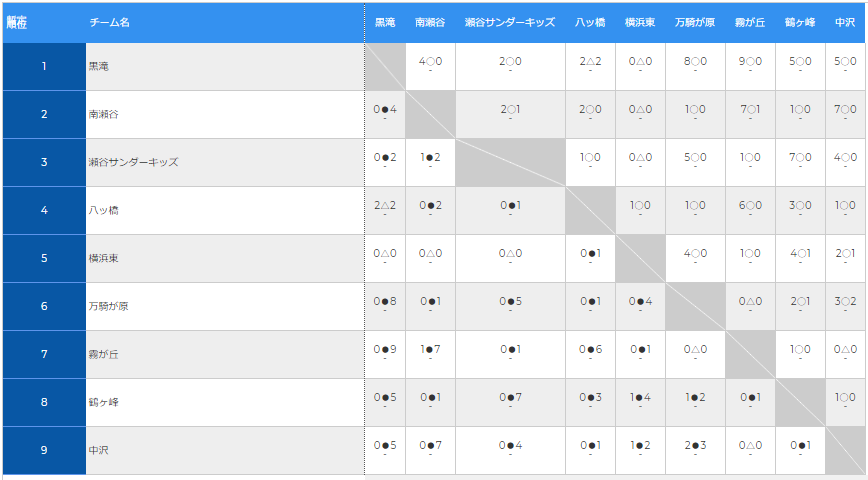The height and width of the screenshot is (480, 868).
Task: Open team 横浜東 in rank 5 row
Action: coord(104,259)
